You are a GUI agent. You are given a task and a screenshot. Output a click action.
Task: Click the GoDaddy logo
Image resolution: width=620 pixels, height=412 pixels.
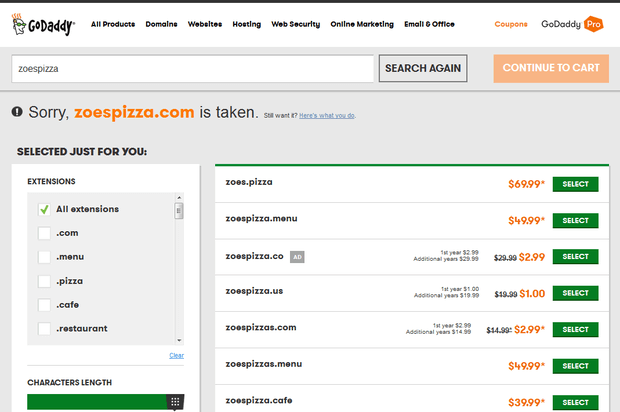tap(43, 25)
